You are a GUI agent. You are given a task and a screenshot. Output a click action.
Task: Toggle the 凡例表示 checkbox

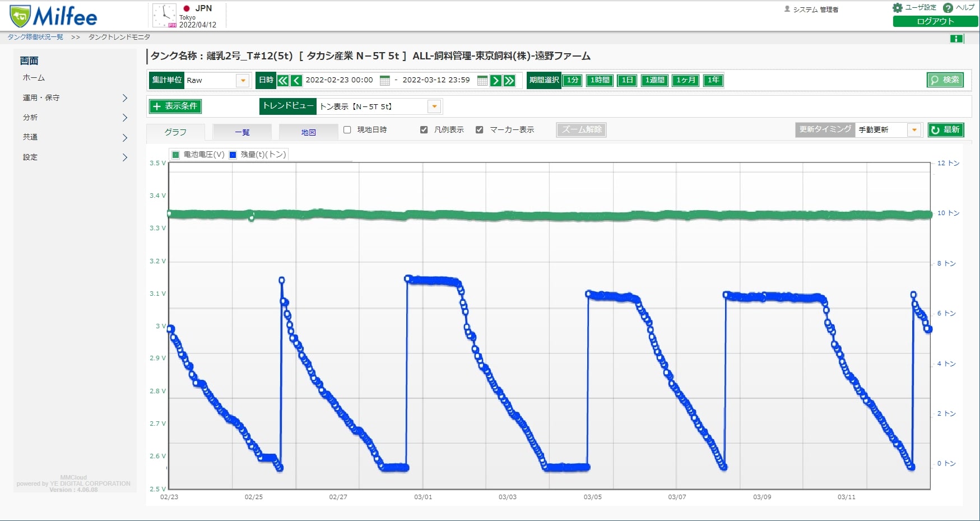click(x=424, y=130)
